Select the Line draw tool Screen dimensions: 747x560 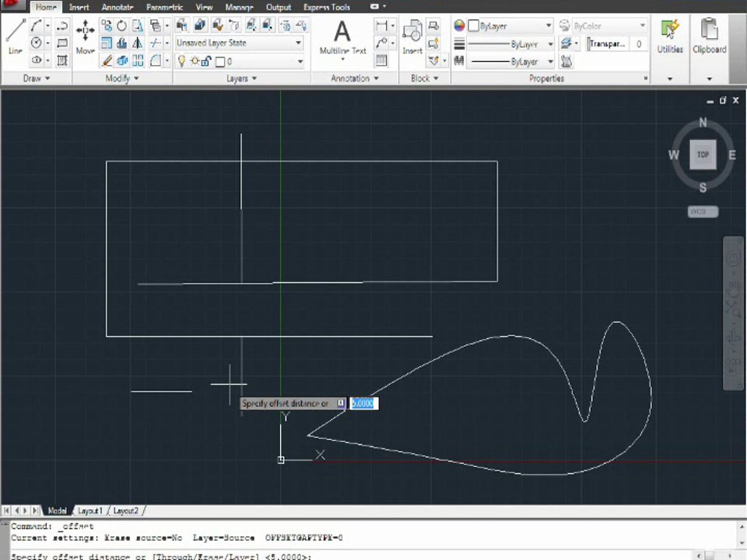click(16, 35)
